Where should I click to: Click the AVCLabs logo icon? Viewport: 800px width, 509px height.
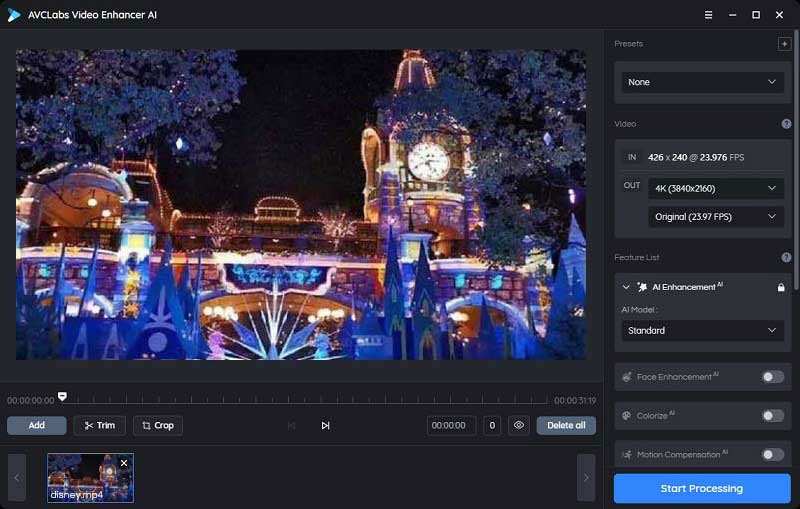point(14,15)
